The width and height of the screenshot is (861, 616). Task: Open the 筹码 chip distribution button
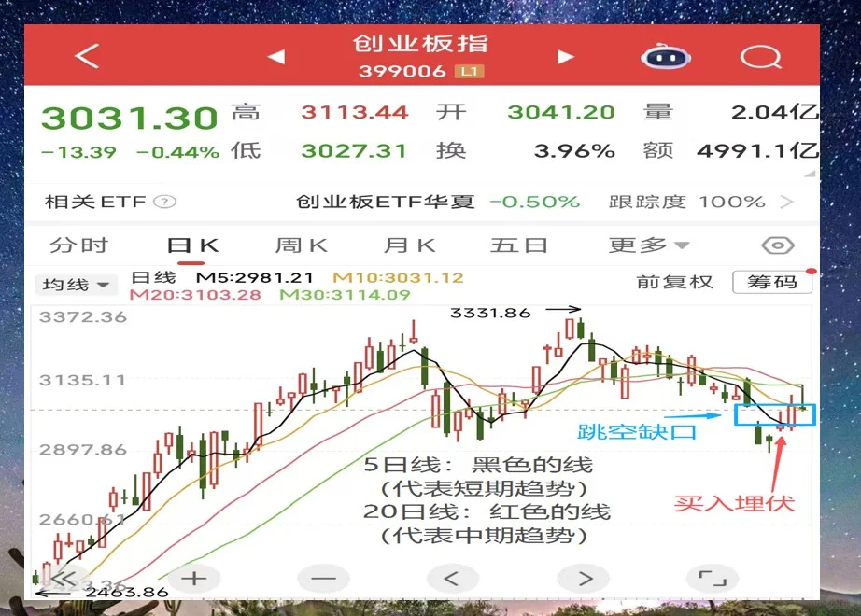[772, 282]
